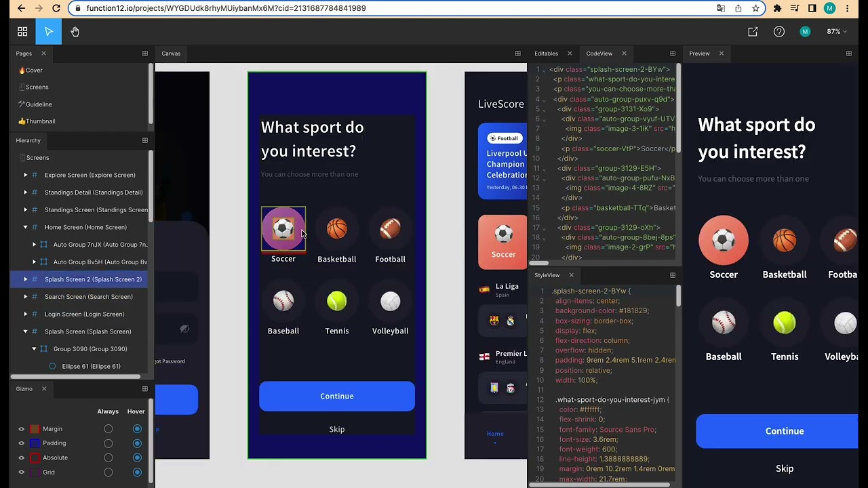Open the browser three-dot menu
This screenshot has width=868, height=488.
[848, 8]
